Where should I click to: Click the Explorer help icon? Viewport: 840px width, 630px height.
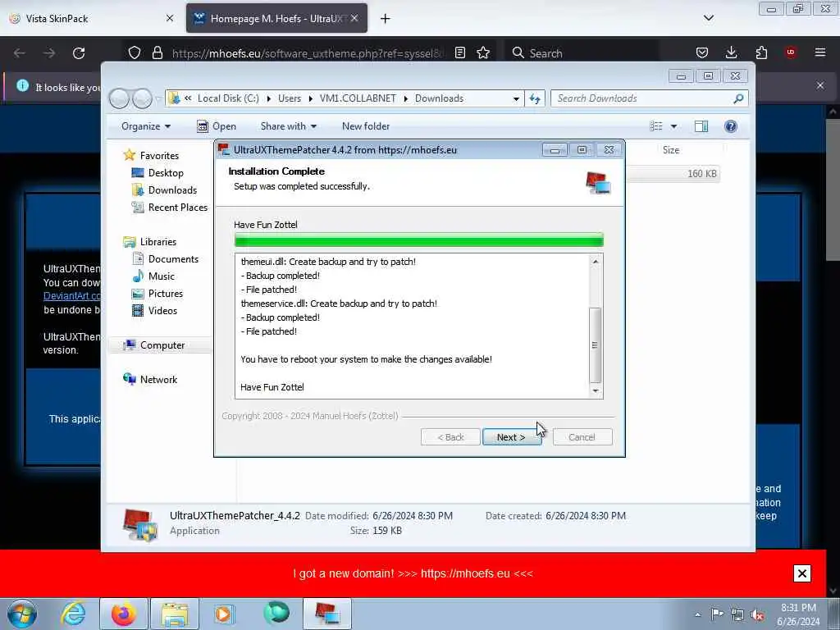(731, 126)
